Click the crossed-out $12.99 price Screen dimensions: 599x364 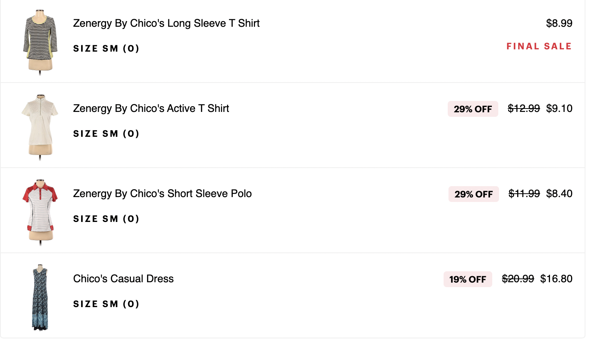click(524, 109)
